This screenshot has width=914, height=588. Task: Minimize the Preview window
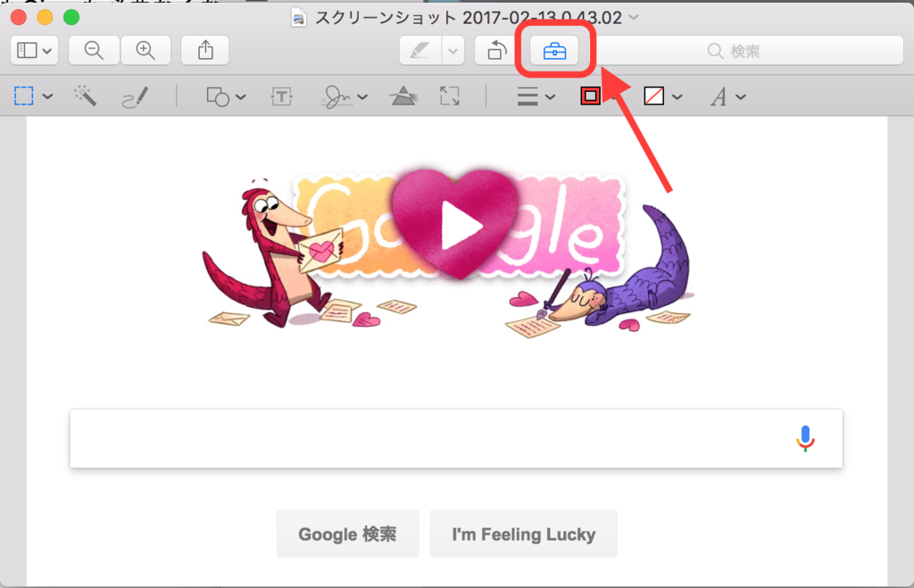[45, 17]
